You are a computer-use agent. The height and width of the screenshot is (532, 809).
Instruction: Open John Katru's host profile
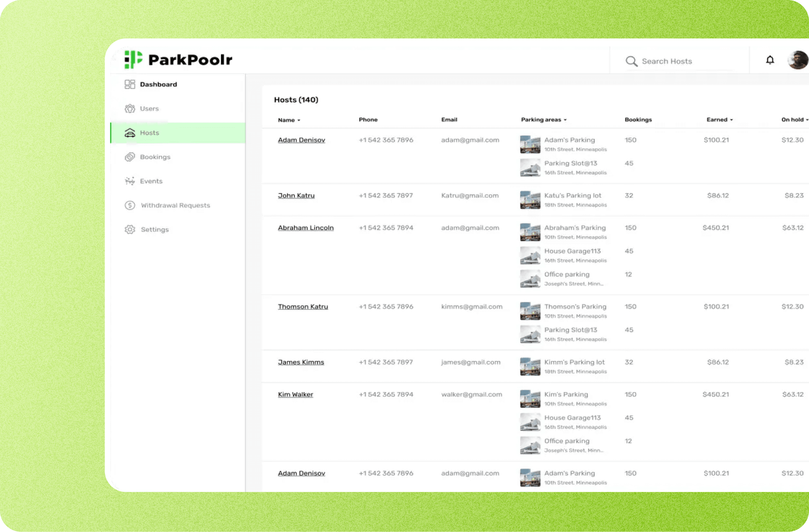tap(296, 195)
